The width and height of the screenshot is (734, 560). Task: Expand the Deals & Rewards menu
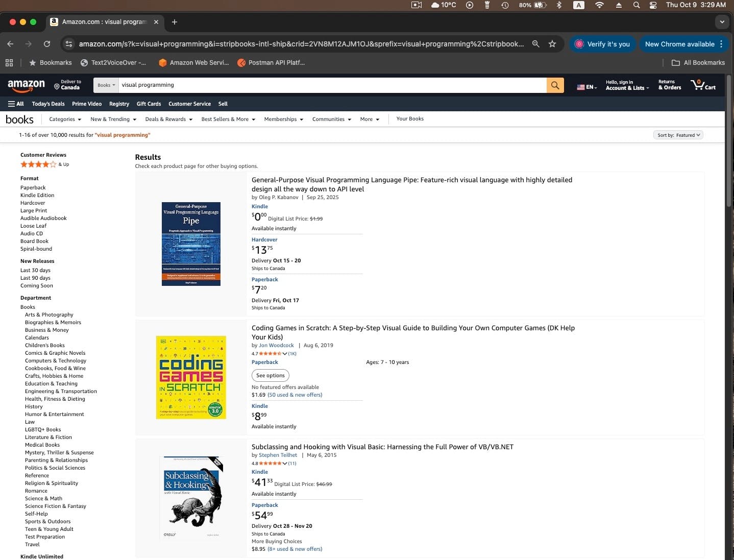coord(168,119)
